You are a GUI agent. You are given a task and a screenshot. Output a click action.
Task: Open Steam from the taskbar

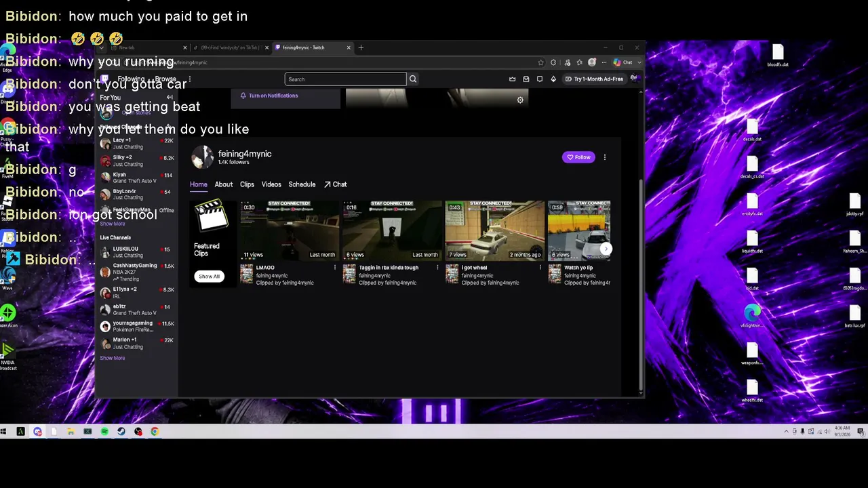click(x=121, y=432)
